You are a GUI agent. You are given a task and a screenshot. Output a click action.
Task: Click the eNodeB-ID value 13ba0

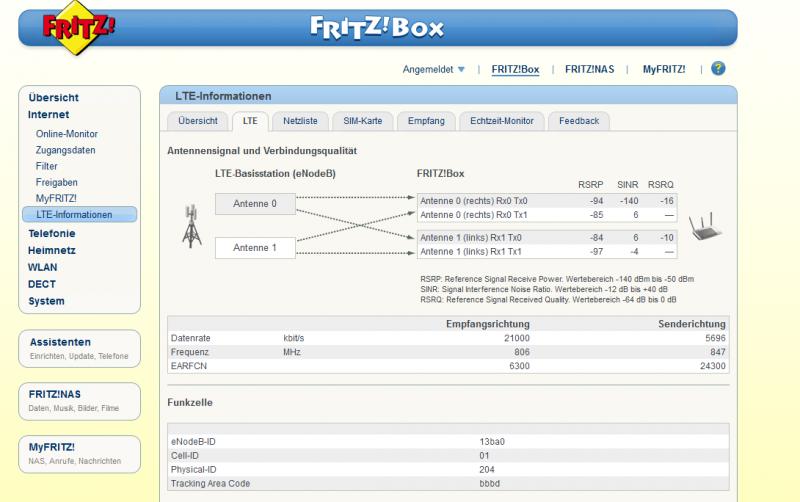492,442
